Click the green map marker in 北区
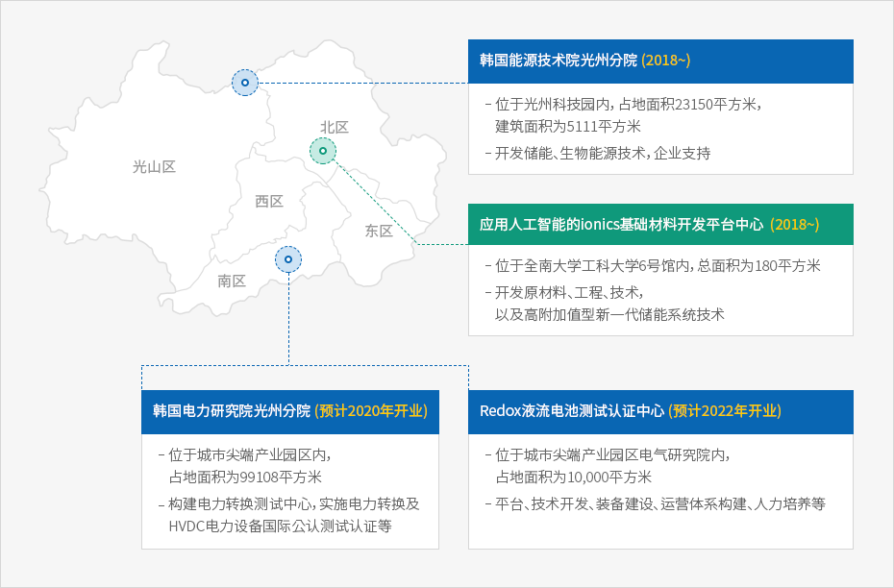Screen dimensions: 894x588 [323, 151]
